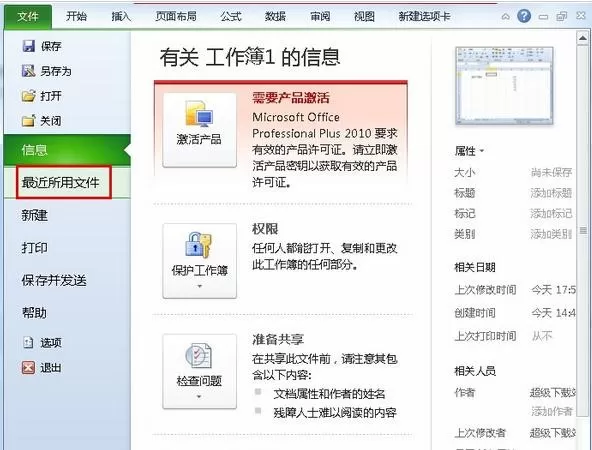Click the Add a title (添加标题) field
The width and height of the screenshot is (592, 450).
click(551, 193)
